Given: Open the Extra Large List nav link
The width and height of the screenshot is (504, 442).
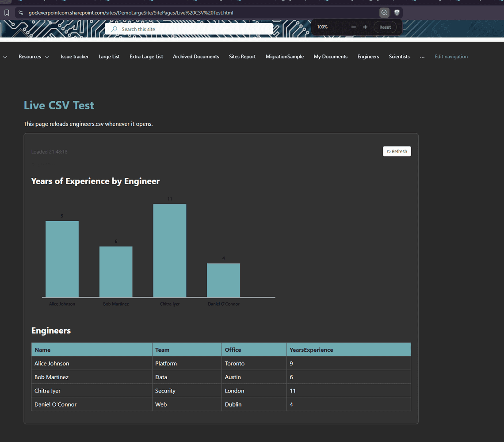Looking at the screenshot, I should click(146, 57).
